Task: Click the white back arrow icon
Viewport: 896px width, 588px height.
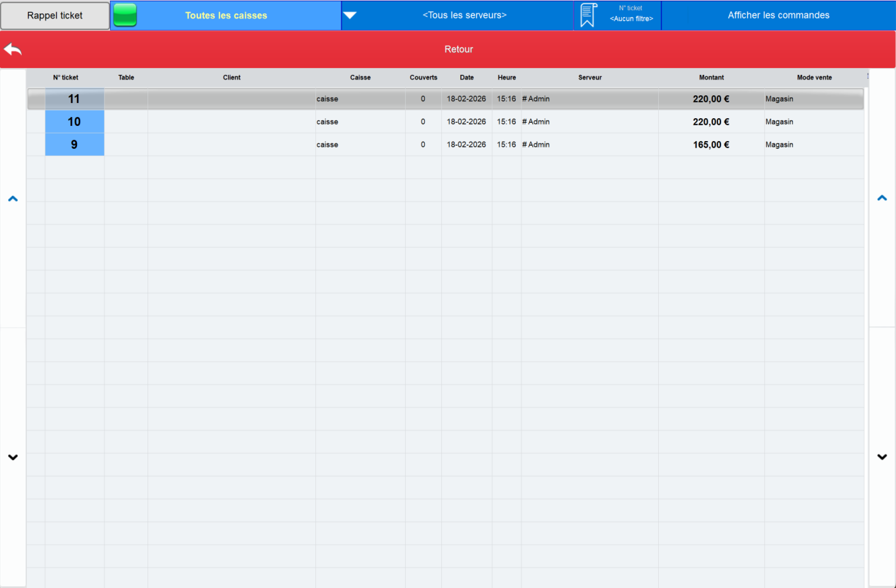Action: [13, 49]
